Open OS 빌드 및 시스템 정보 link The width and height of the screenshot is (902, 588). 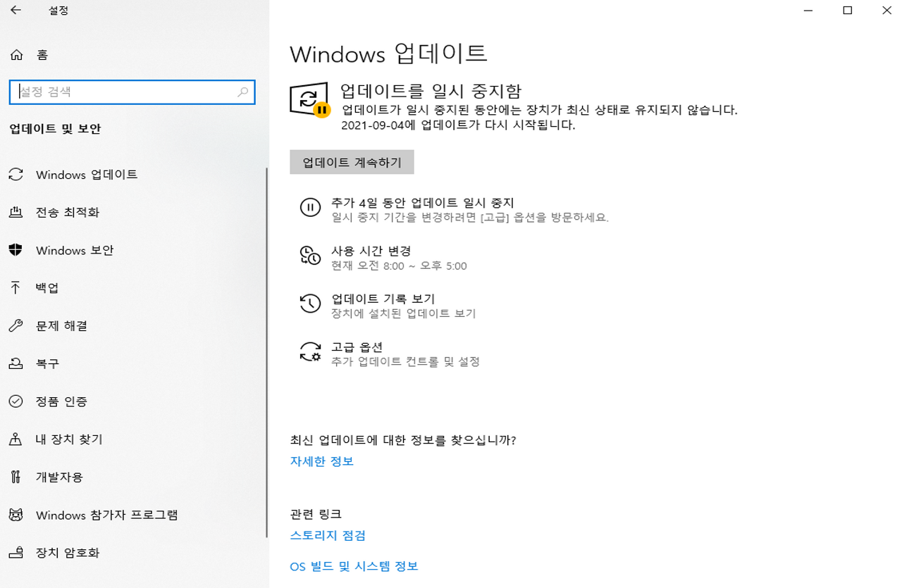point(354,566)
